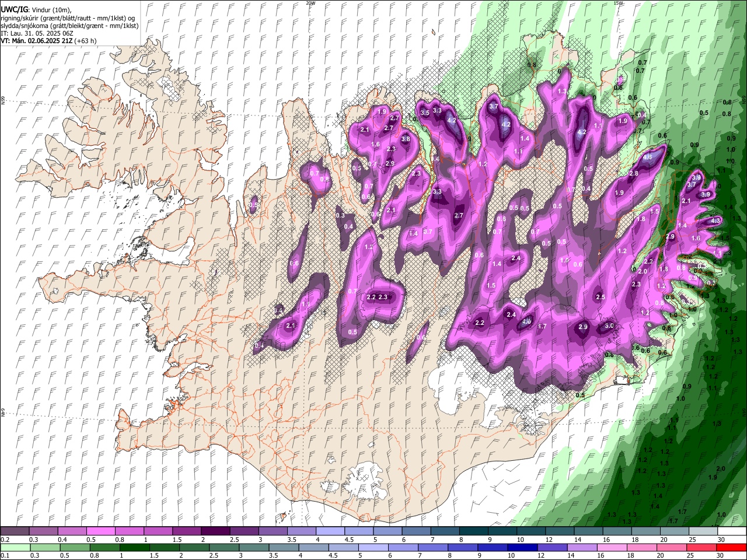The height and width of the screenshot is (560, 747).
Task: Click the palest green 0.1 swatch in rain legend
Action: (15, 548)
